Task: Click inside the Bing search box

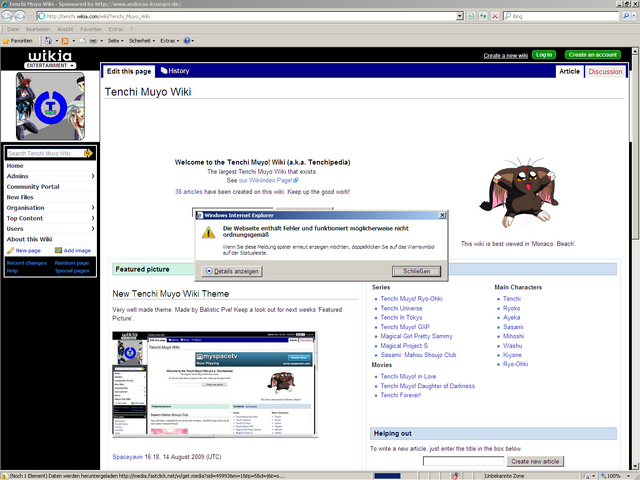Action: 561,16
